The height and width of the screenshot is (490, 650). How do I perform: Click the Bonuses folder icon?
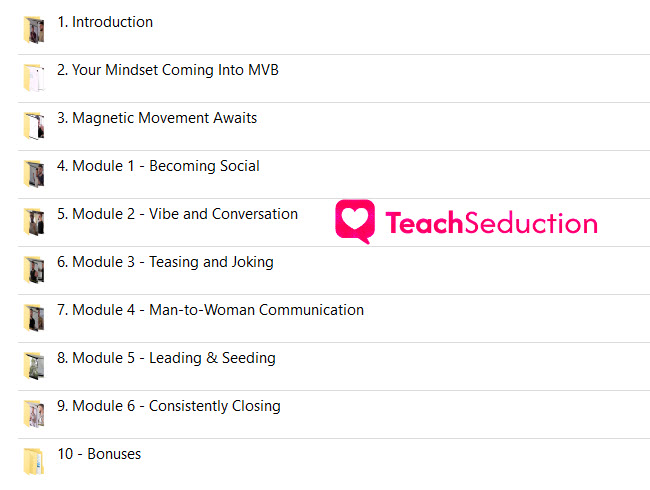pos(34,462)
